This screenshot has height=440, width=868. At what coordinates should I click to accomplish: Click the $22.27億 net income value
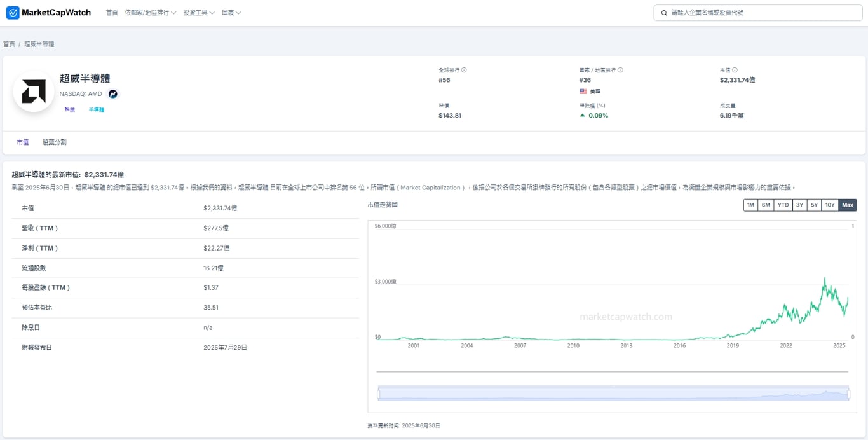coord(217,248)
